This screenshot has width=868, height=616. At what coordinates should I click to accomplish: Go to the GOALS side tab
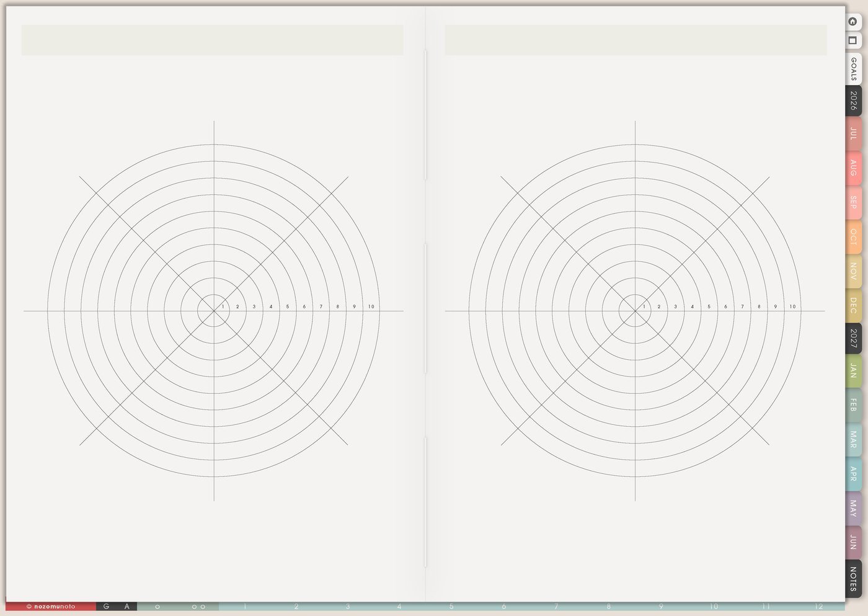(853, 69)
